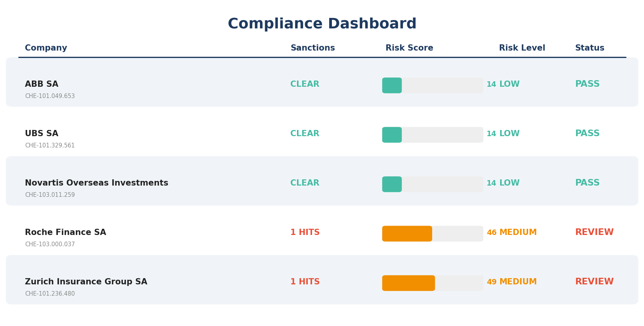The image size is (644, 326).
Task: Click 1 HITS for Zurich Insurance Group
Action: click(x=305, y=282)
